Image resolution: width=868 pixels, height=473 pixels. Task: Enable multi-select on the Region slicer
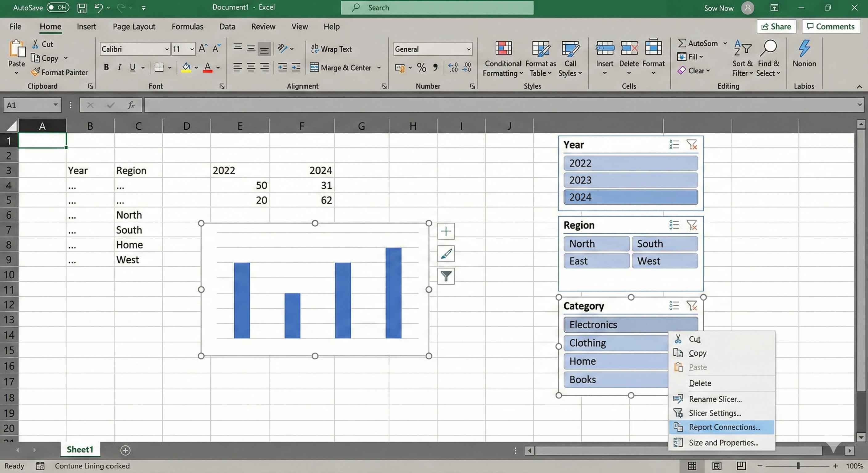[x=675, y=225]
